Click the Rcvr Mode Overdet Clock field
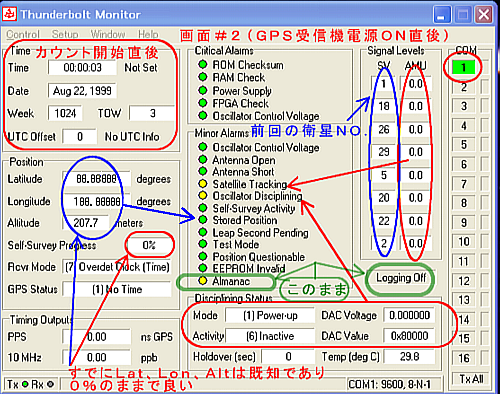Screen dimensions: 500x394 coord(117,267)
